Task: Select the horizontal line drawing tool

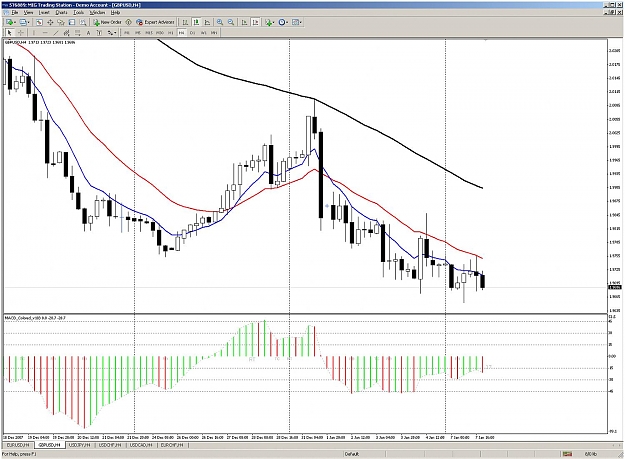Action: coord(45,33)
